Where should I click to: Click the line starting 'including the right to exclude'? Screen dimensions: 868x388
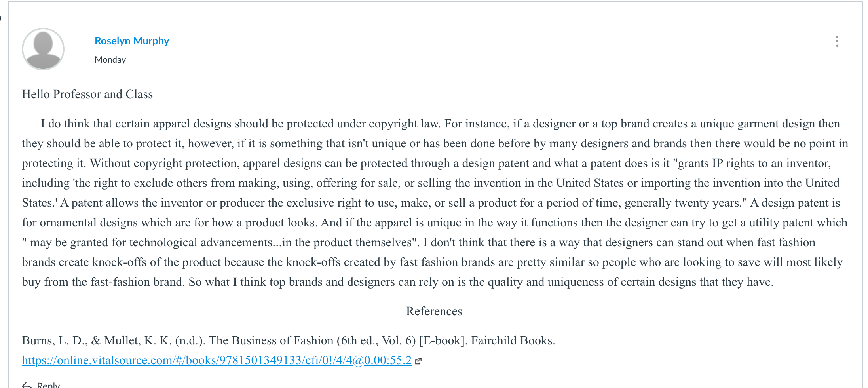click(431, 183)
